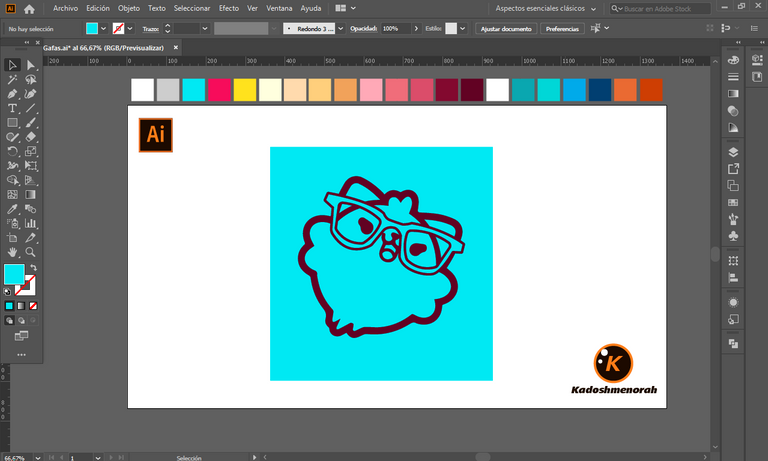Viewport: 768px width, 461px height.
Task: Select the Column Graph tool
Action: pyautogui.click(x=30, y=223)
